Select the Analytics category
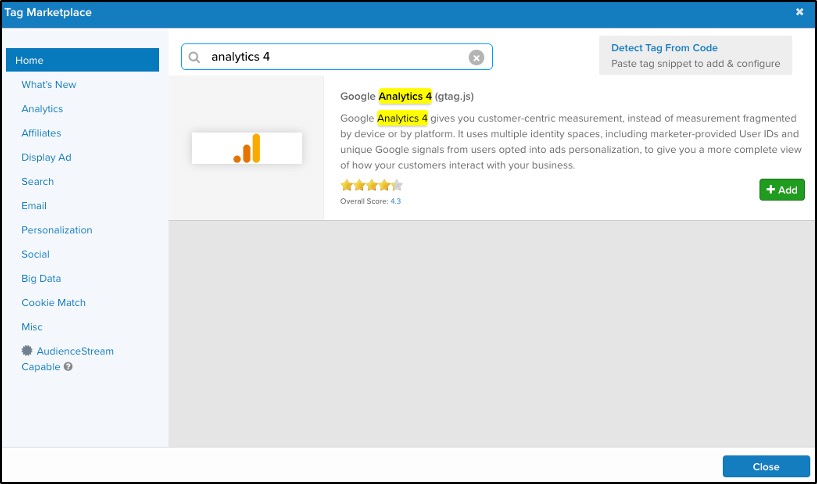The height and width of the screenshot is (484, 818). [42, 109]
